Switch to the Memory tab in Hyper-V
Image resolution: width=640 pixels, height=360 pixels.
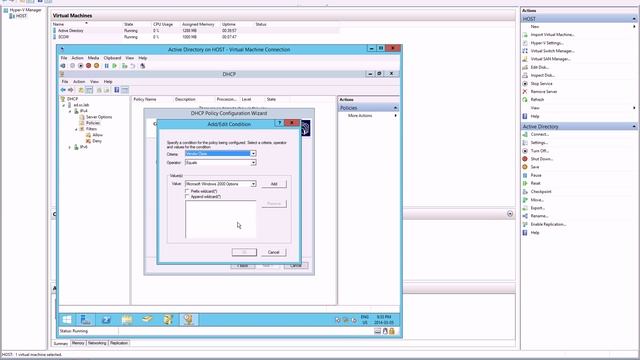(78, 343)
